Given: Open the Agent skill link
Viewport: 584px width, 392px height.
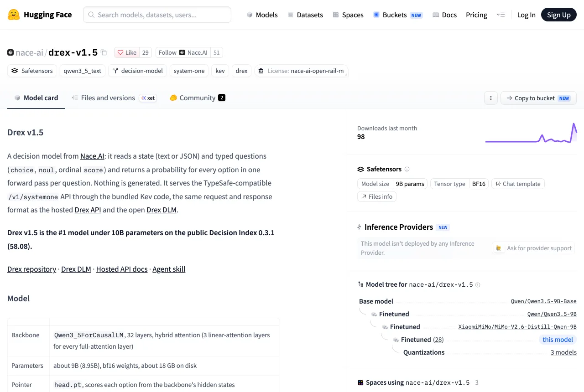Looking at the screenshot, I should (169, 269).
